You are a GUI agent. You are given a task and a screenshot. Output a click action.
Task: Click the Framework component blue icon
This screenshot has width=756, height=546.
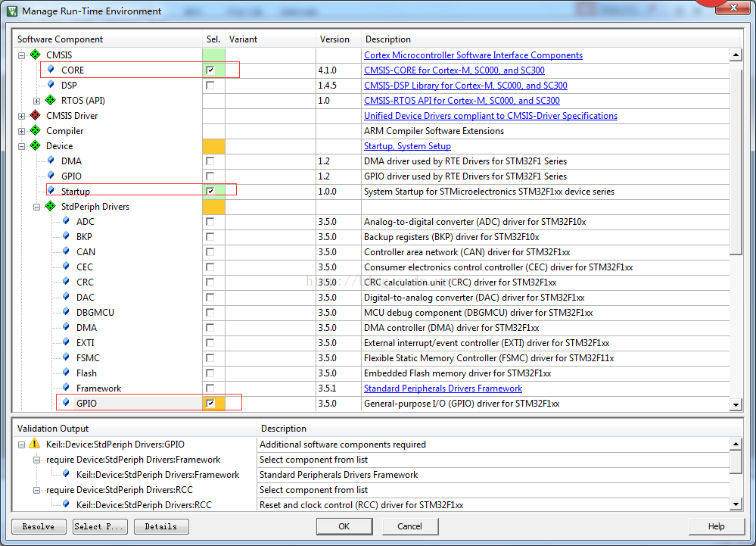click(x=66, y=387)
